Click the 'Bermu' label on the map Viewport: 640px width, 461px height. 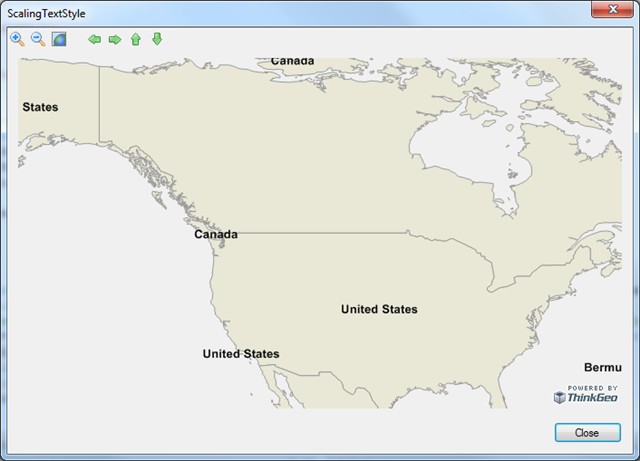(x=603, y=367)
